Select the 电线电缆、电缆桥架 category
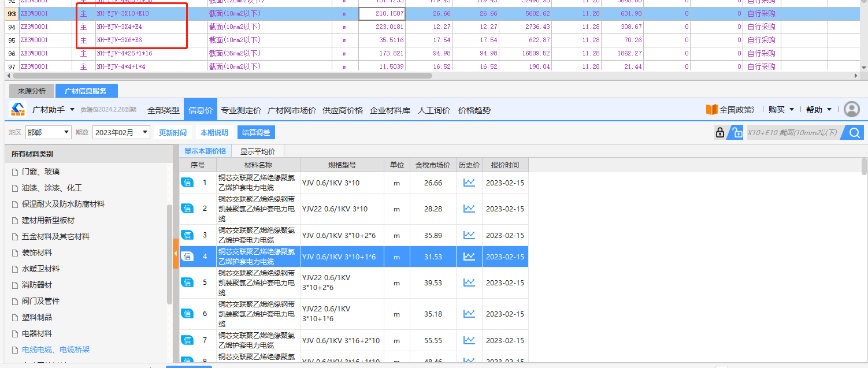Screen dimensions: 868x368 (55, 350)
